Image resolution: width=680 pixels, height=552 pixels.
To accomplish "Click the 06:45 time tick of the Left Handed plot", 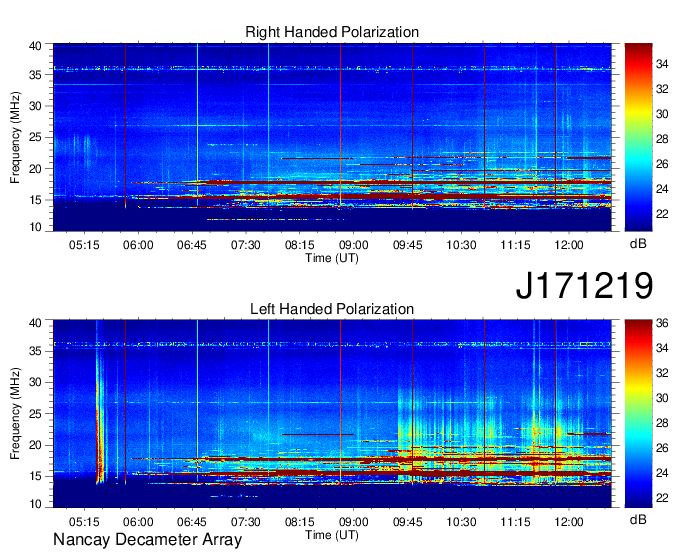I will tap(192, 522).
